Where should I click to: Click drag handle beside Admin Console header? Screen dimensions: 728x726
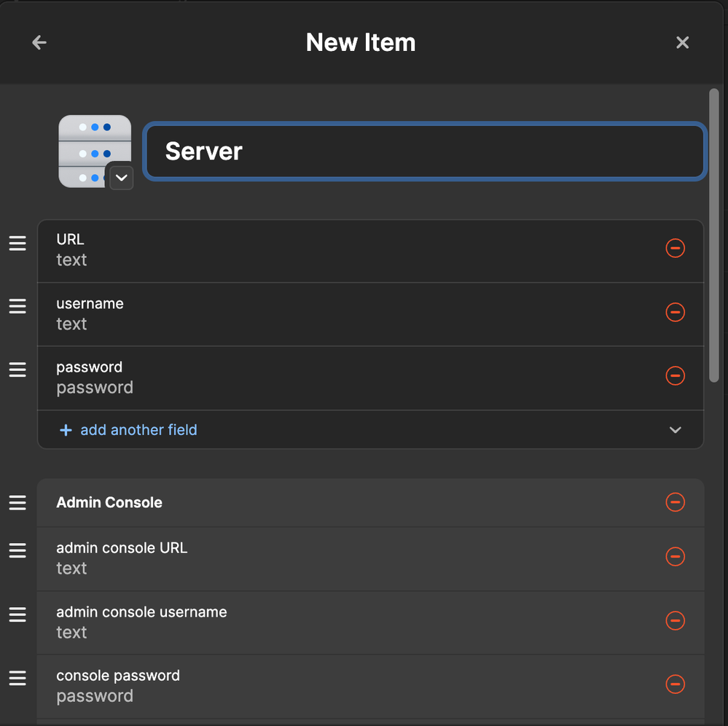click(17, 502)
